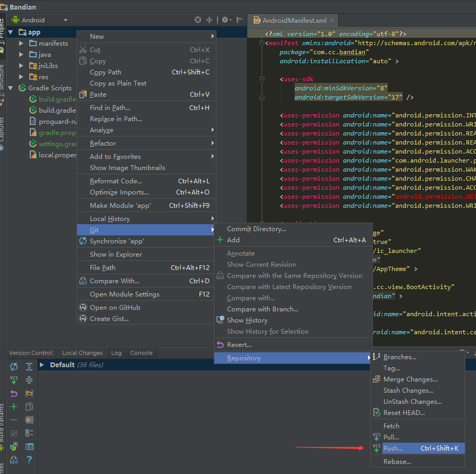Open the Refactor submenu
The width and height of the screenshot is (476, 474).
click(146, 143)
